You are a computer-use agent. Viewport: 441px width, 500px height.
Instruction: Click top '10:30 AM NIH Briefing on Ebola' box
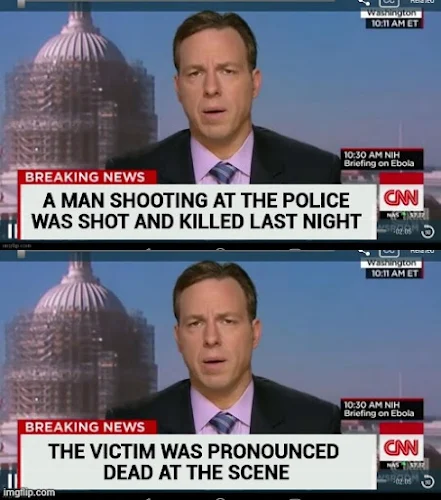(381, 159)
